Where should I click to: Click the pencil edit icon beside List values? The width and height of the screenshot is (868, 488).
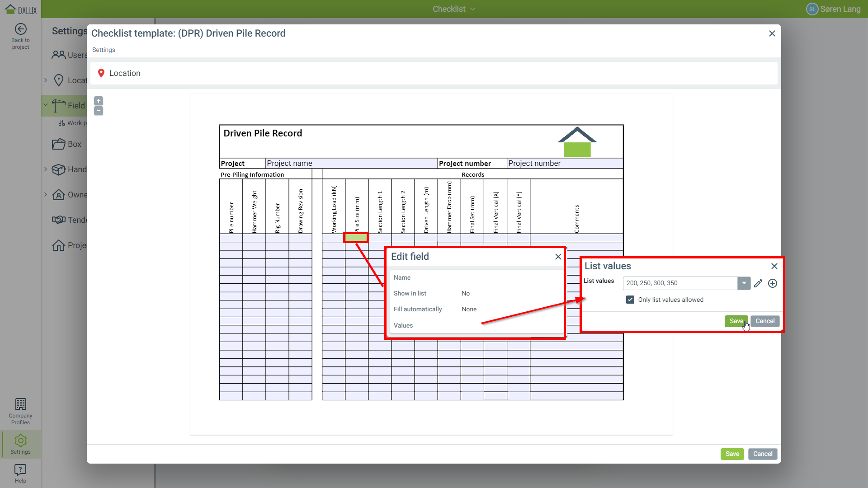click(x=758, y=283)
